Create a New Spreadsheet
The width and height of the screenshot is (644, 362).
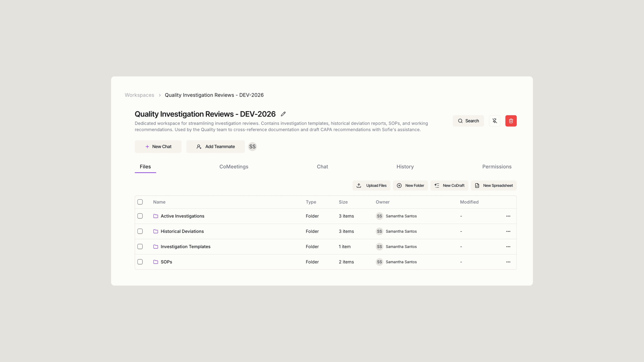(x=493, y=186)
